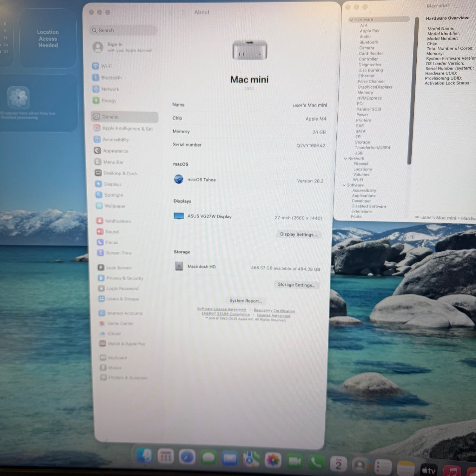476x476 pixels.
Task: Click the Maps icon in the Dock
Action: pos(251,459)
